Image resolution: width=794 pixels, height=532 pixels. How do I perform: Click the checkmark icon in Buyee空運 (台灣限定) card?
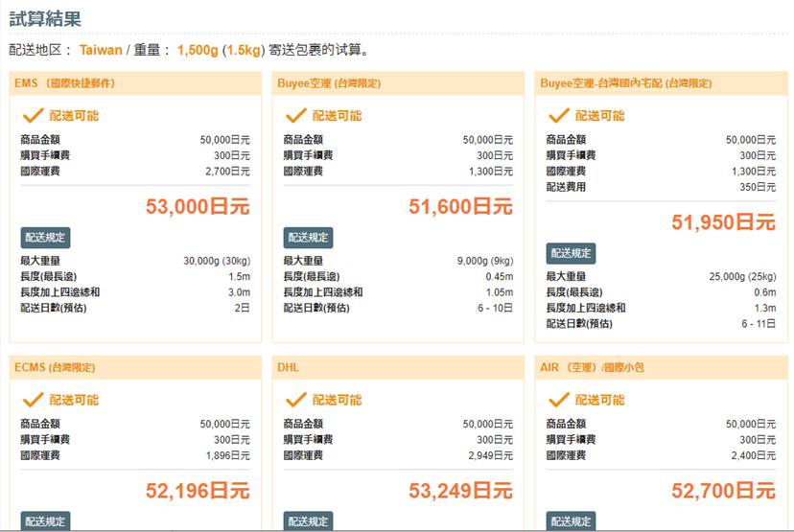pyautogui.click(x=295, y=115)
